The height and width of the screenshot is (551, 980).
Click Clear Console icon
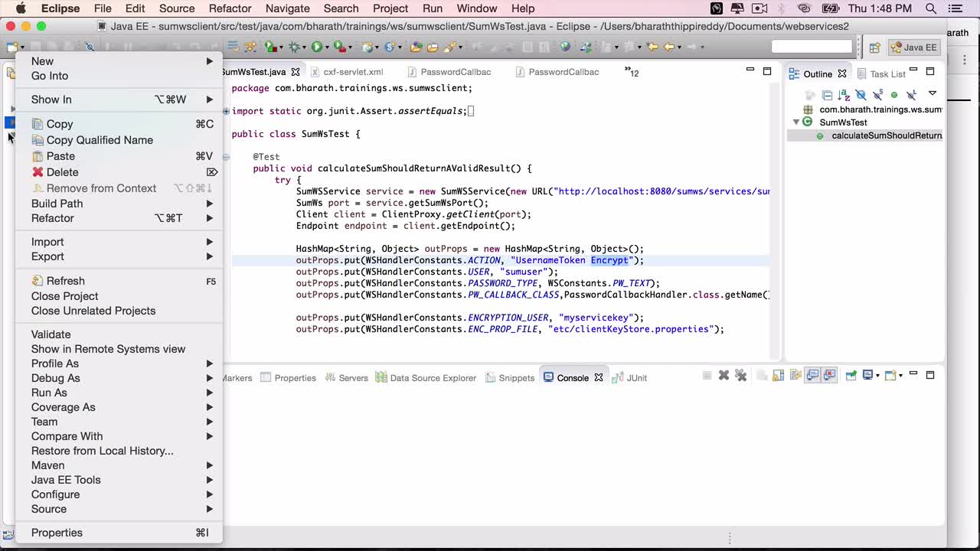(762, 376)
